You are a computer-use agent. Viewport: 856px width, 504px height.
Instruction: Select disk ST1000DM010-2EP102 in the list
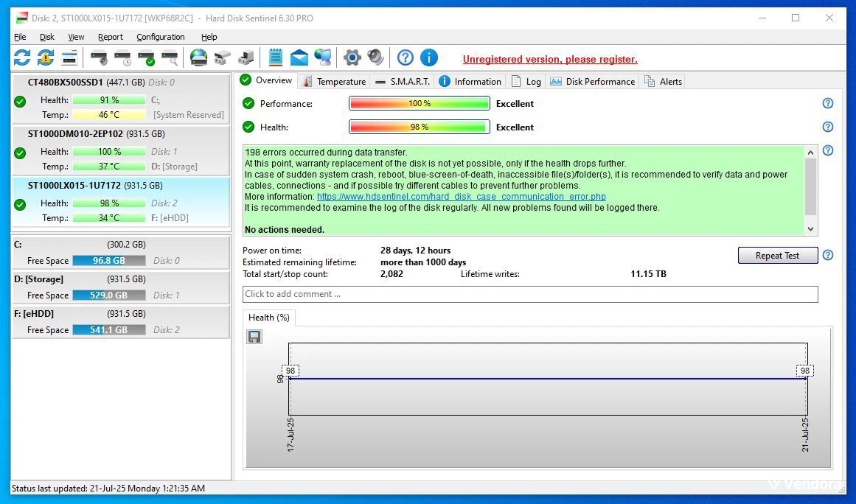point(121,150)
